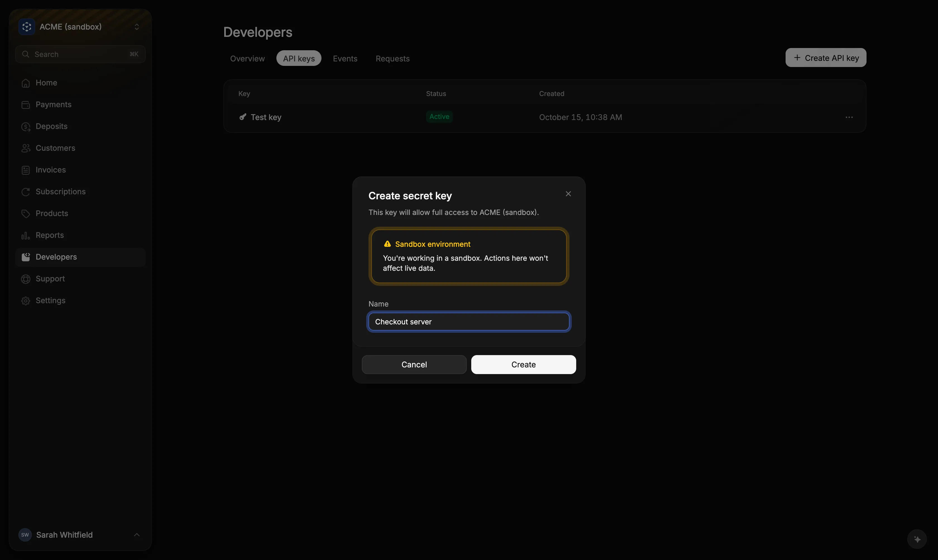Close the Create secret key dialog
The image size is (938, 560).
[x=568, y=193]
